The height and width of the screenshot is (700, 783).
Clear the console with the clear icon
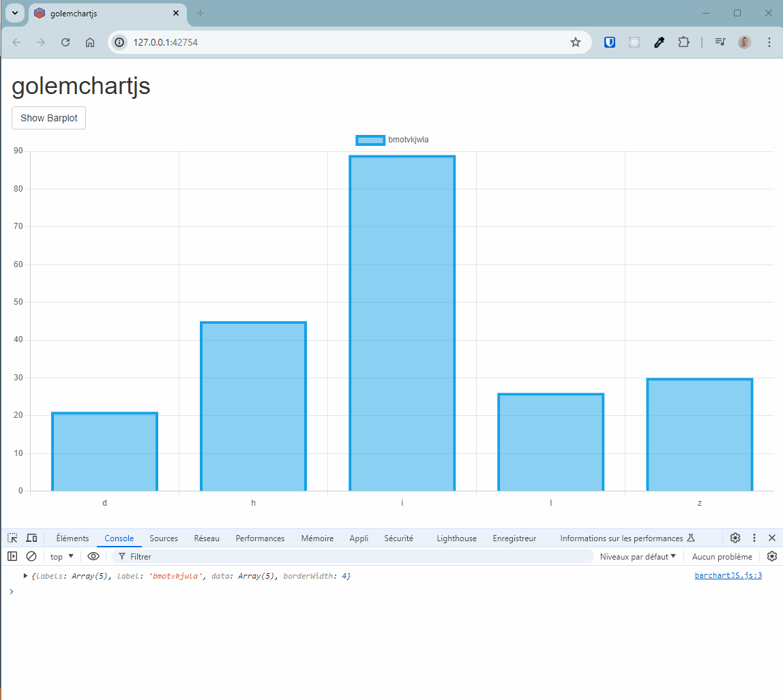[31, 556]
